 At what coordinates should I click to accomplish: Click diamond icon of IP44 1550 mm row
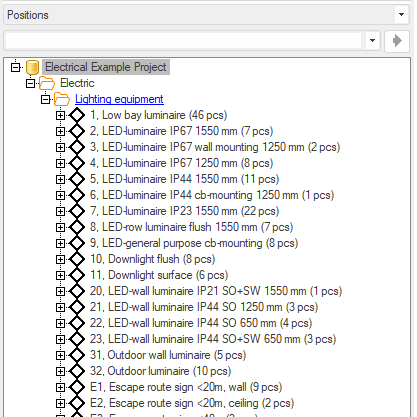[77, 179]
